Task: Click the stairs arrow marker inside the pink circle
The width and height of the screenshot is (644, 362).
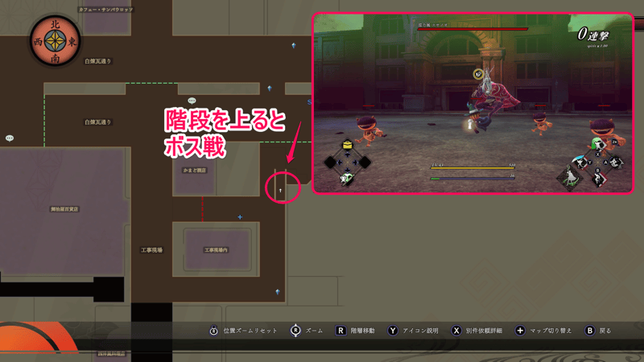Action: pyautogui.click(x=280, y=191)
